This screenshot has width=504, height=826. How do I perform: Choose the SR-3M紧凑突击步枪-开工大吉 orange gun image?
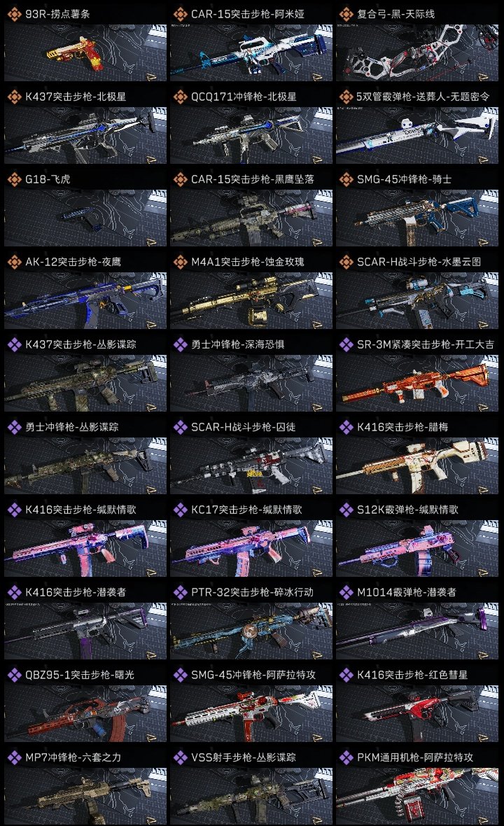tap(417, 383)
